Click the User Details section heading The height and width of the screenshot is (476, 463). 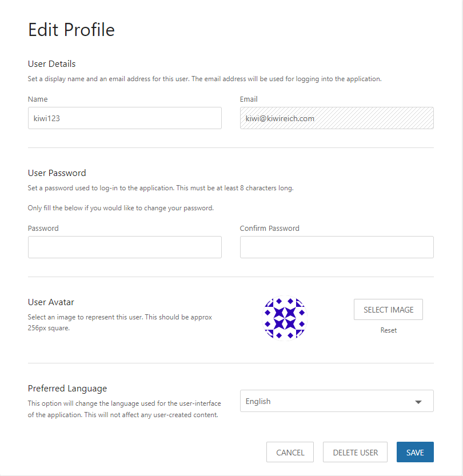52,64
